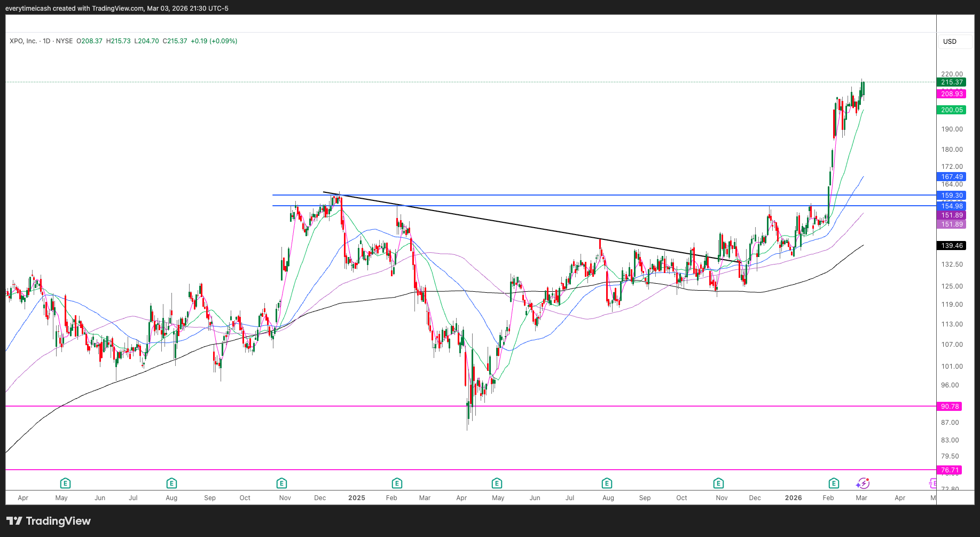Click the green 200.05 moving average label
Viewport: 980px width, 537px height.
click(x=952, y=110)
